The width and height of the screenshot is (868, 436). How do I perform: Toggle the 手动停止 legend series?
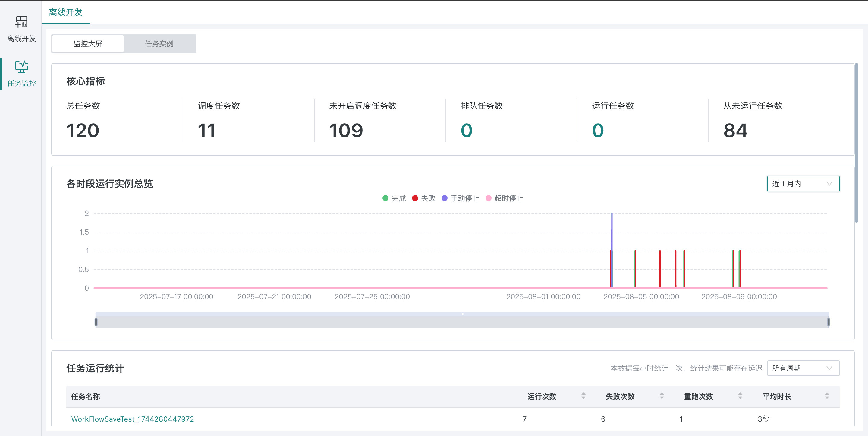tap(460, 198)
